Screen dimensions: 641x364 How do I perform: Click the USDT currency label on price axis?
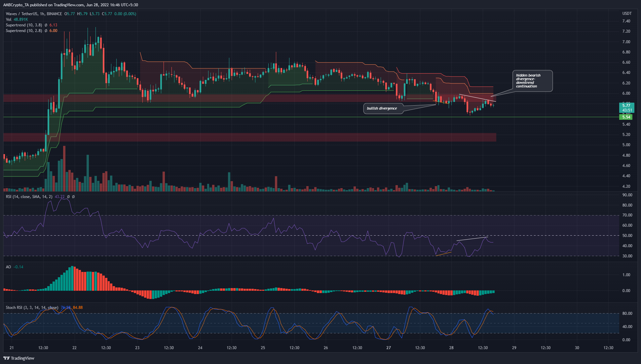pos(626,14)
